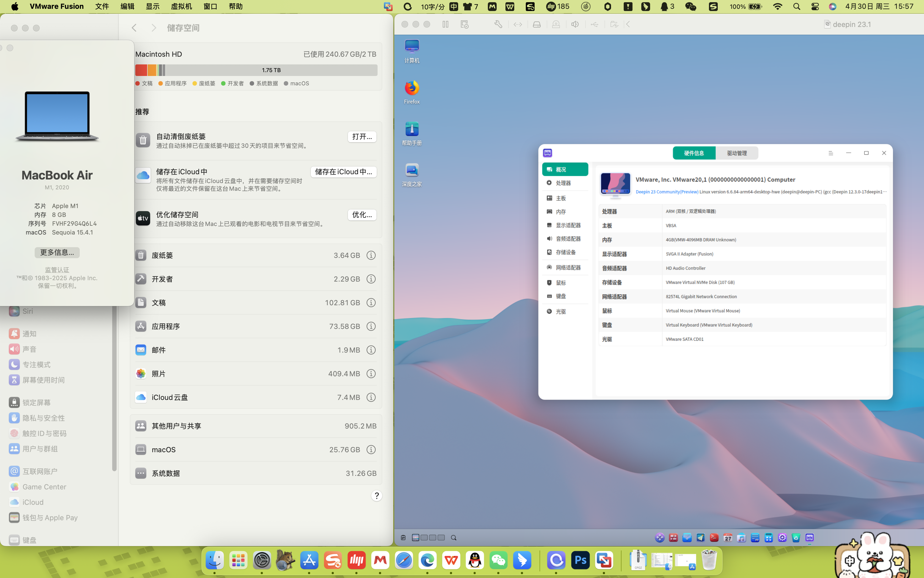
Task: Open the deepin dock search icon
Action: point(453,538)
